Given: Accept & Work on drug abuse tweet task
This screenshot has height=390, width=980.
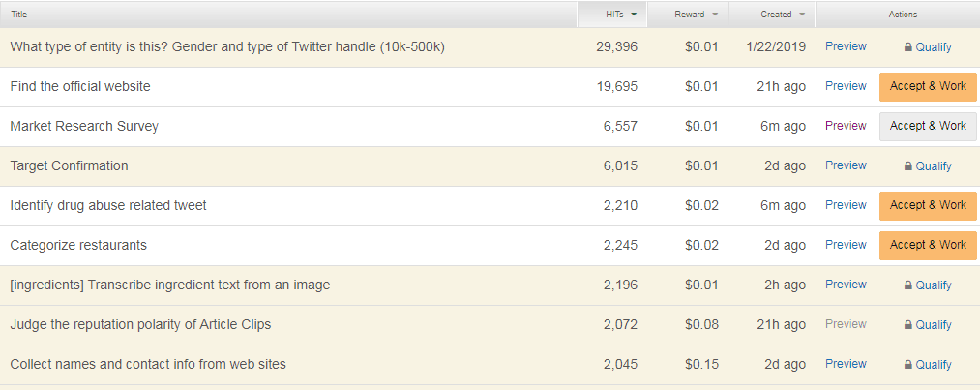Looking at the screenshot, I should tap(928, 205).
